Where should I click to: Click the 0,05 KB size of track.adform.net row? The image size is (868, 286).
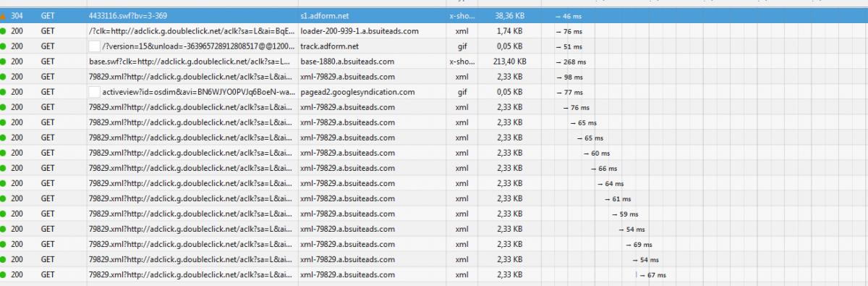click(x=509, y=46)
